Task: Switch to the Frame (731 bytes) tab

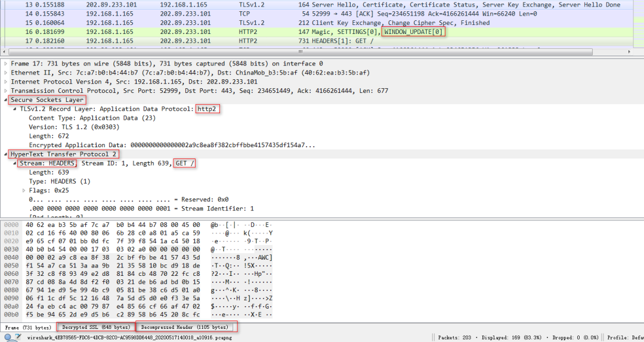Action: (x=28, y=327)
